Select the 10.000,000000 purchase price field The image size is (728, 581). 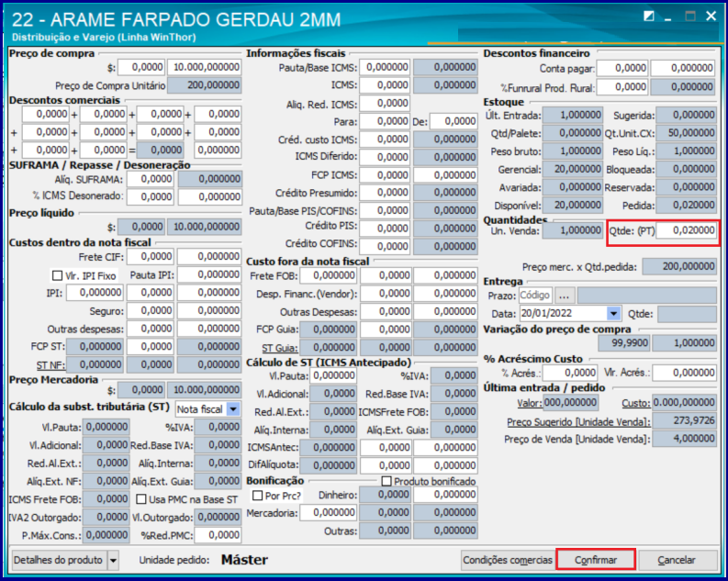(205, 67)
